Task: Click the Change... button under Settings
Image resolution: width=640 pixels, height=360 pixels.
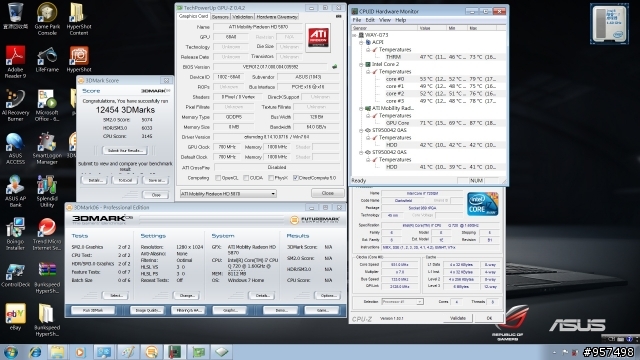Action: [187, 295]
